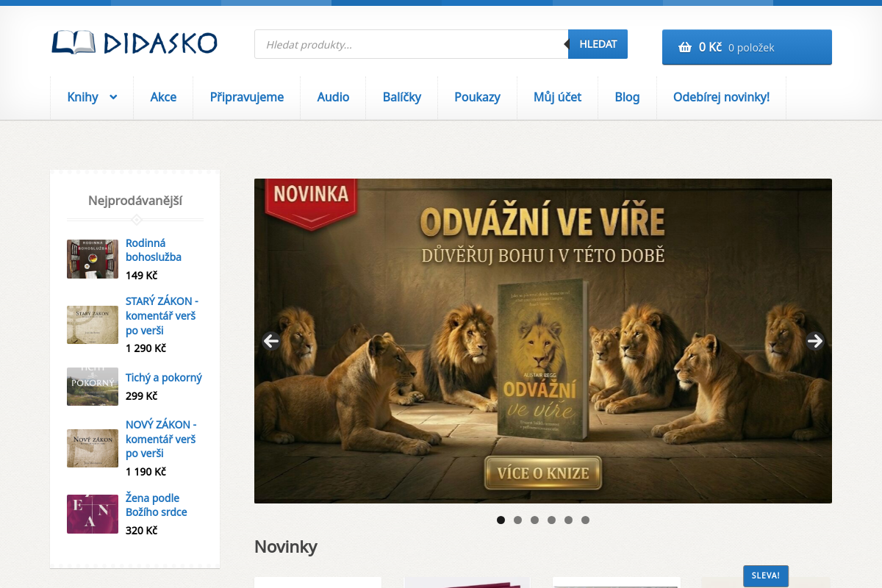
Task: Click the HLEDAT search button
Action: point(598,44)
